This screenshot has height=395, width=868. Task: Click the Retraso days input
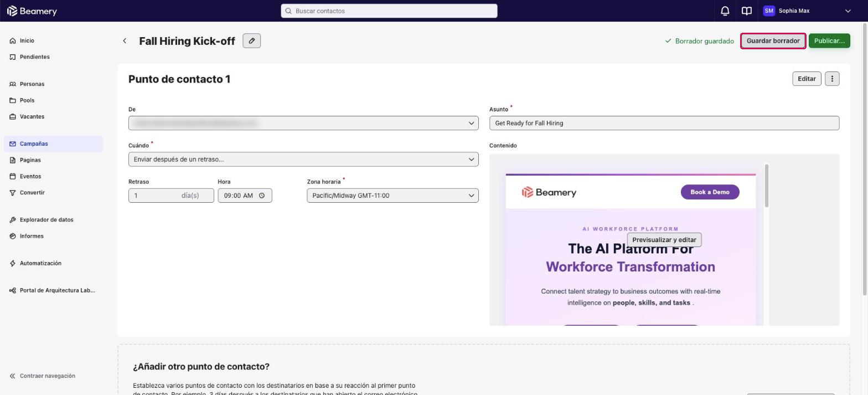pyautogui.click(x=171, y=196)
